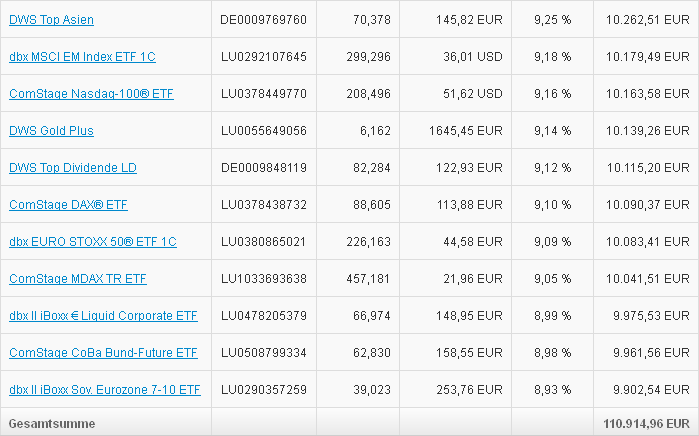Click the share 9,14 %
This screenshot has width=699, height=436.
coord(553,131)
